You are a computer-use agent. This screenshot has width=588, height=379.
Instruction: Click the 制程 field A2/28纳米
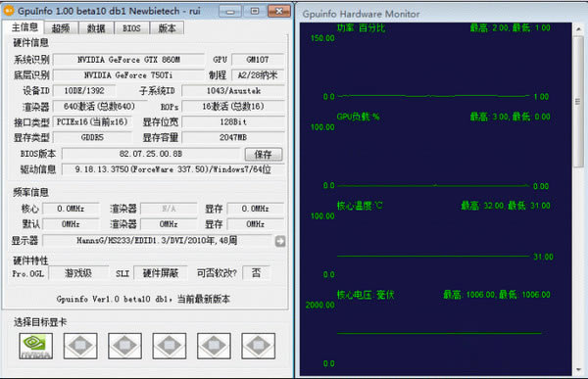tap(258, 75)
